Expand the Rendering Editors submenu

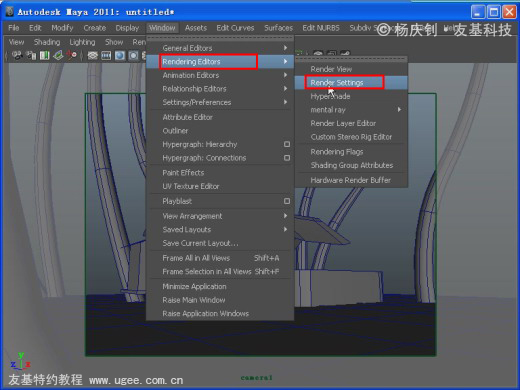pos(220,62)
